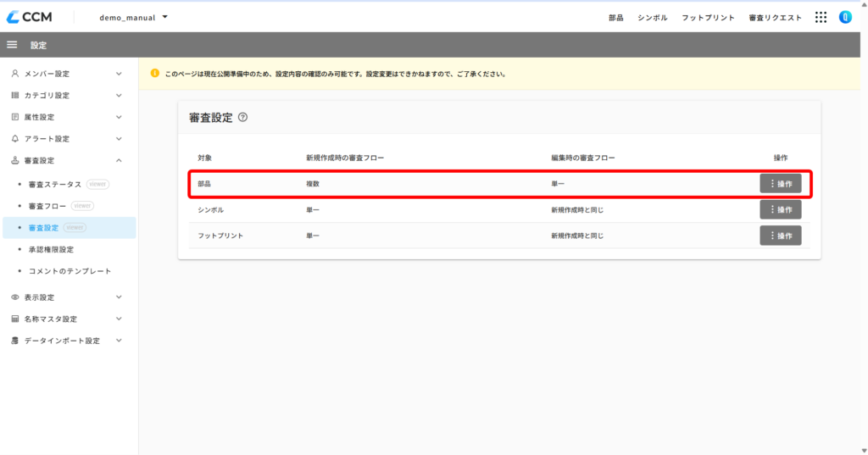Click the 表示設定 eye icon
The height and width of the screenshot is (455, 868).
15,297
